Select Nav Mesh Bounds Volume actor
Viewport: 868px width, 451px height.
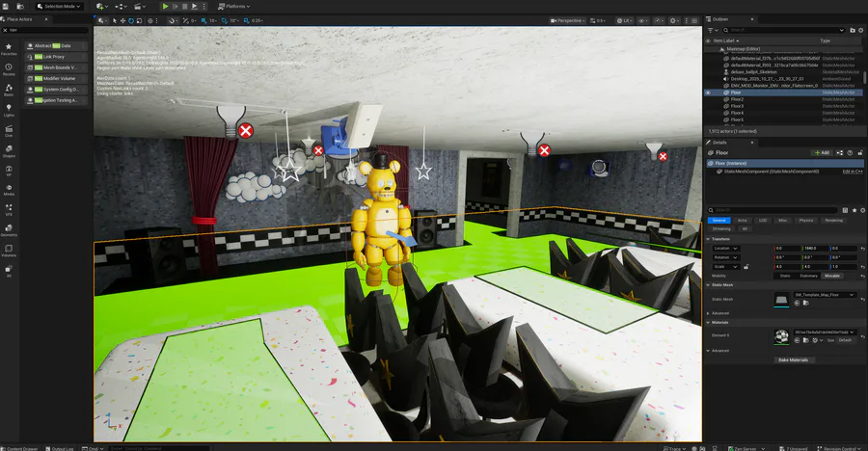pyautogui.click(x=55, y=67)
